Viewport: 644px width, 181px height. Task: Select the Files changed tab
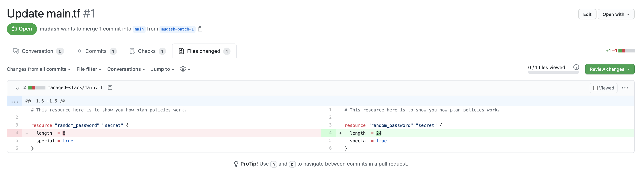pyautogui.click(x=204, y=51)
